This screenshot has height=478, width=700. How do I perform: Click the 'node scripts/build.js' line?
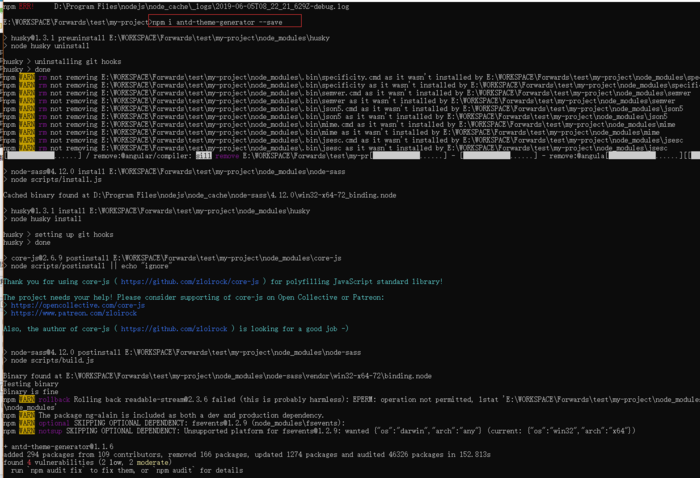[x=48, y=360]
